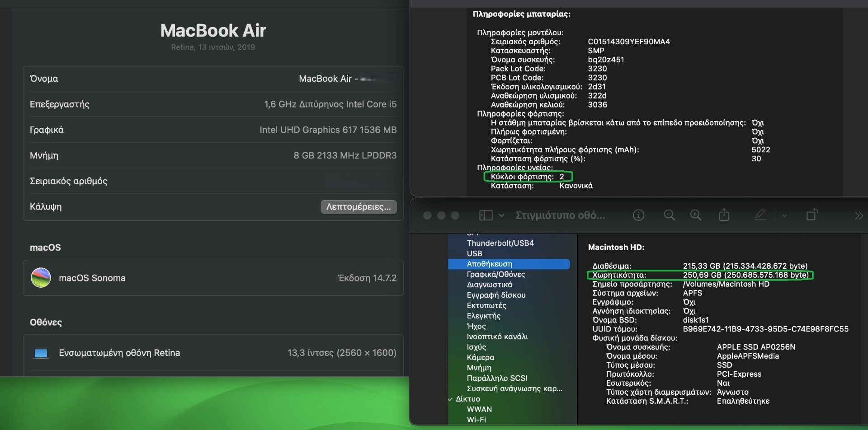The image size is (868, 430).
Task: Select Αποθήκευση in the sidebar list
Action: tap(509, 264)
